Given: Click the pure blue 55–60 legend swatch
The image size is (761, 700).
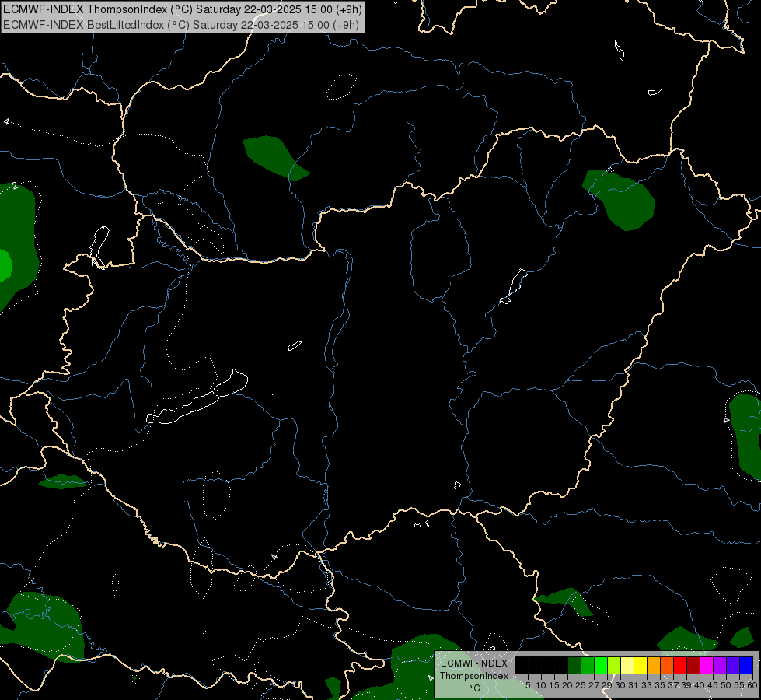Looking at the screenshot, I should coord(746,665).
